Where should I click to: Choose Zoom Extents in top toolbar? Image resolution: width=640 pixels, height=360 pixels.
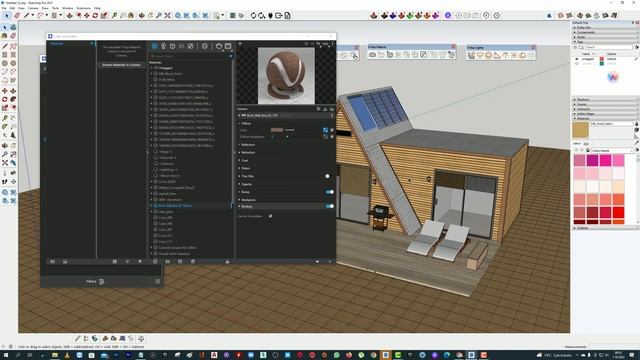[x=167, y=16]
